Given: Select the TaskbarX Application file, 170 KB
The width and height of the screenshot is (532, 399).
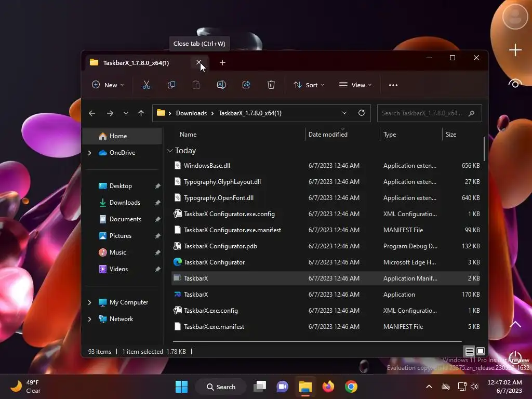Looking at the screenshot, I should click(326, 295).
